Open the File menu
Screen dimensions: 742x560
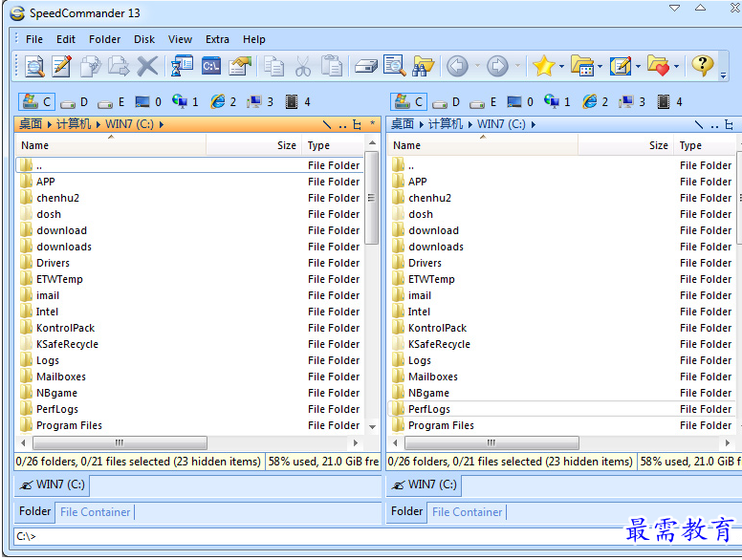coord(34,39)
